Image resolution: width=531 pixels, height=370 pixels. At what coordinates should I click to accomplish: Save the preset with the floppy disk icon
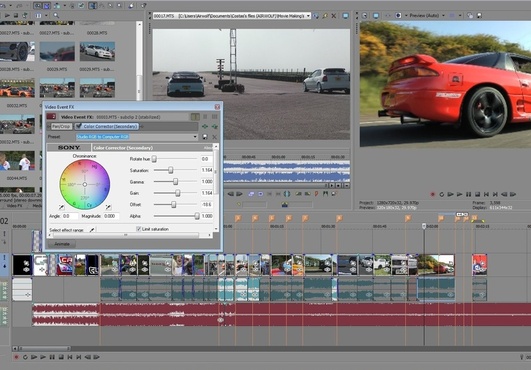[x=205, y=137]
